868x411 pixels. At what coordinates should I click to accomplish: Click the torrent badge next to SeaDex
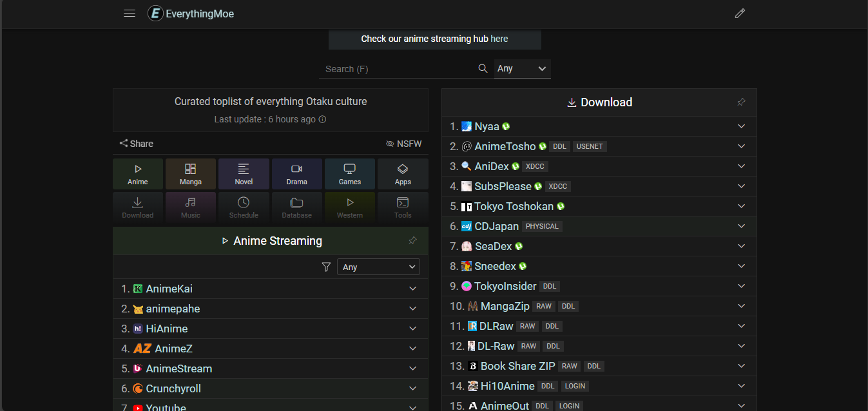coord(519,246)
